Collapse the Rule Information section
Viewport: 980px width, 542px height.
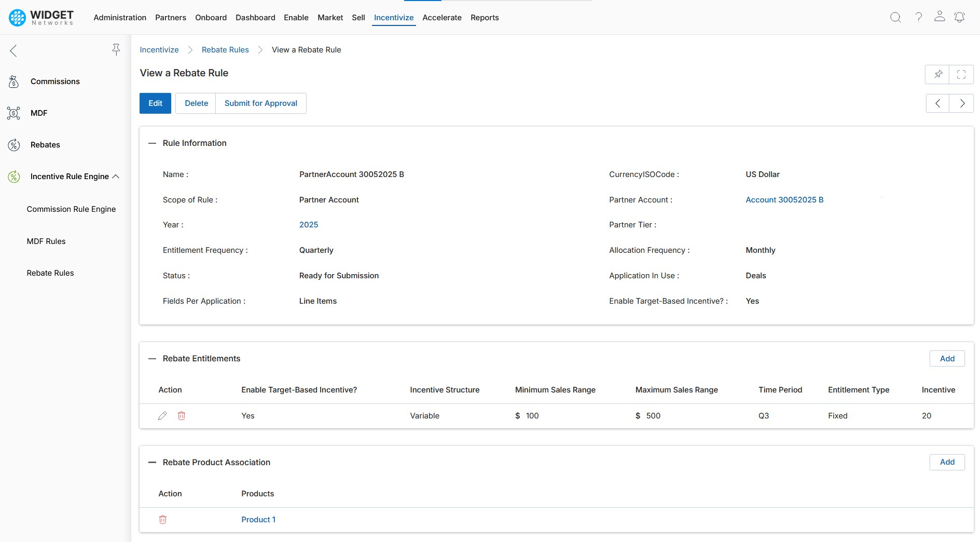(x=152, y=143)
